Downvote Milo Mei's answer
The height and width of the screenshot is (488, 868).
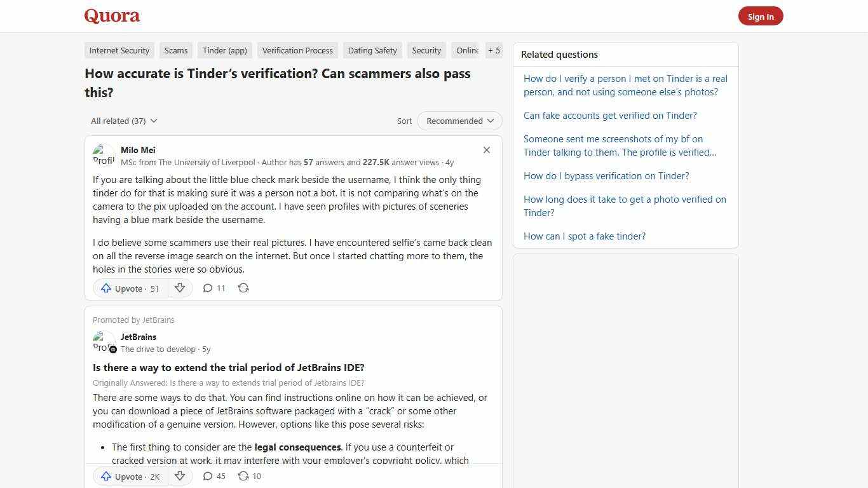(180, 288)
